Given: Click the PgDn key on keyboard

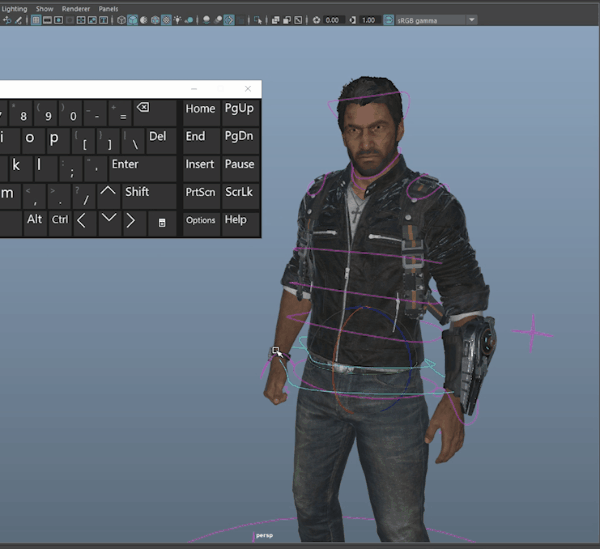Looking at the screenshot, I should point(240,140).
